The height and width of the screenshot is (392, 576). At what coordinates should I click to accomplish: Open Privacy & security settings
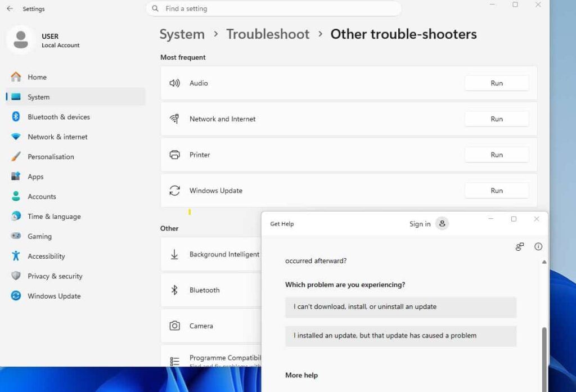(76, 276)
